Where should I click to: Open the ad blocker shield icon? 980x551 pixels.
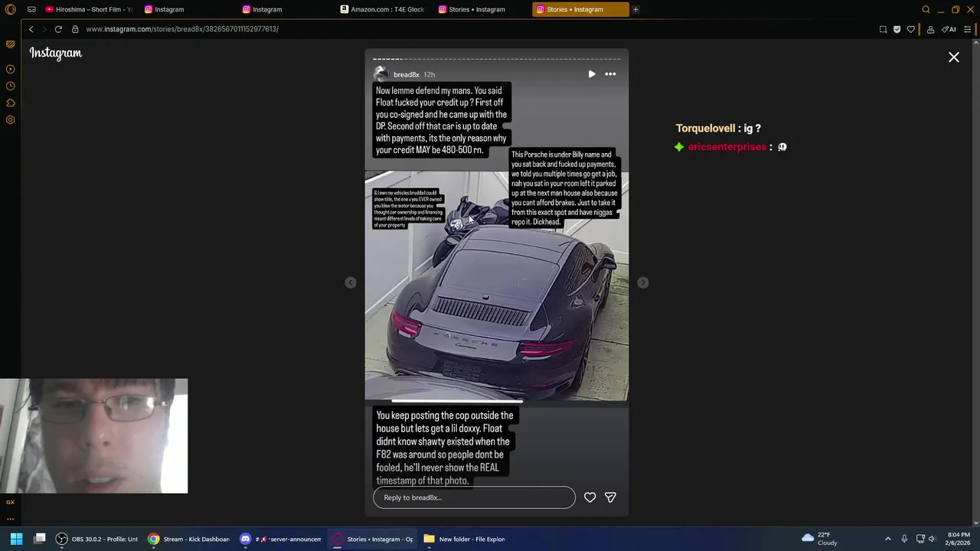pyautogui.click(x=897, y=29)
